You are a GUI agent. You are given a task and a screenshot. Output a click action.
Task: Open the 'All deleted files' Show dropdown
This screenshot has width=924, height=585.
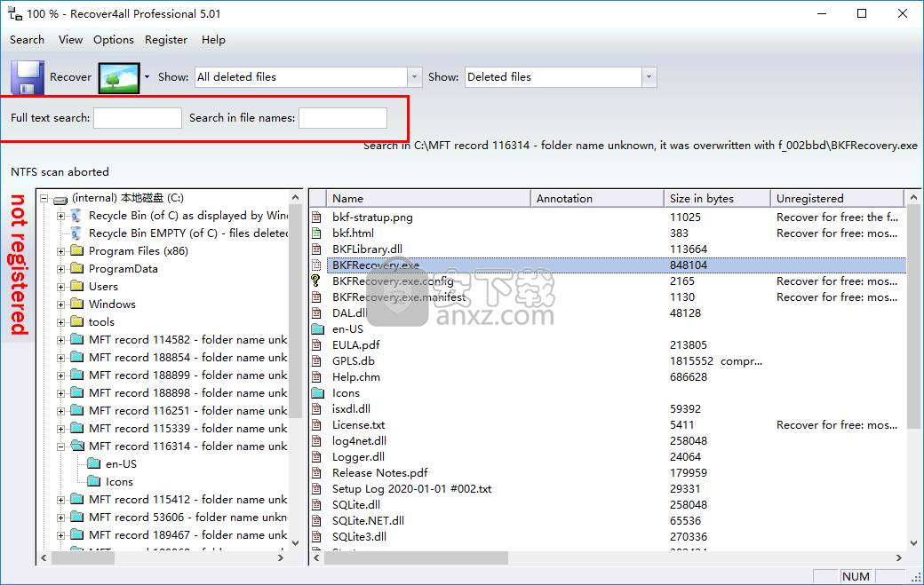[x=414, y=77]
